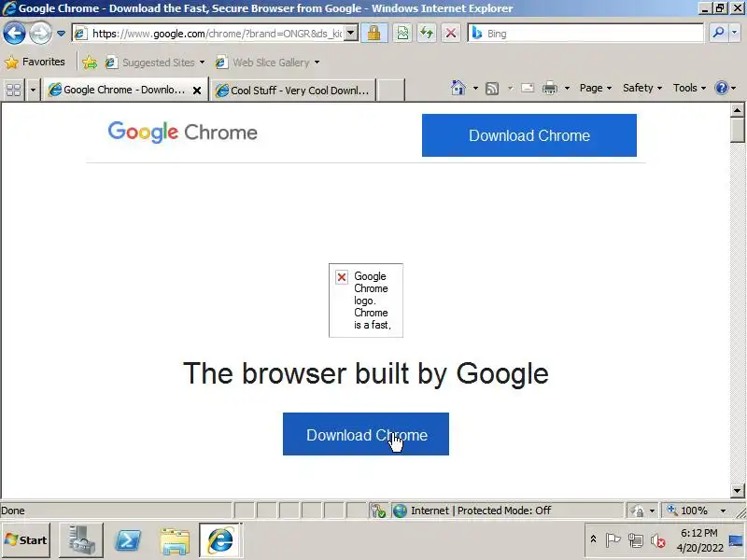Open search provider options dropdown
This screenshot has height=560, width=747.
(x=735, y=33)
